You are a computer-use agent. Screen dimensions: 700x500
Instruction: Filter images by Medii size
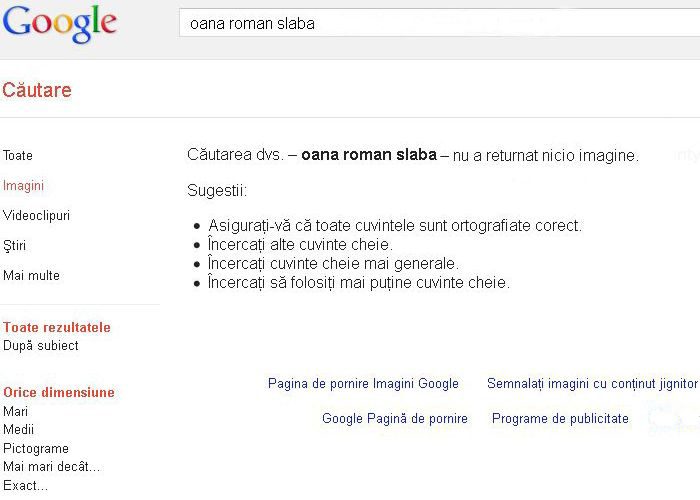18,429
